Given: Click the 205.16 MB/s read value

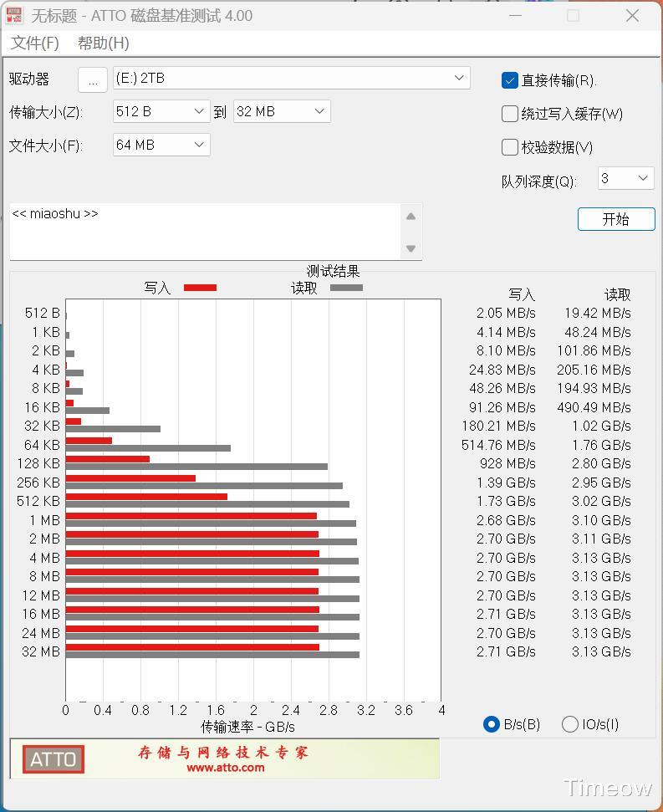Looking at the screenshot, I should (594, 370).
